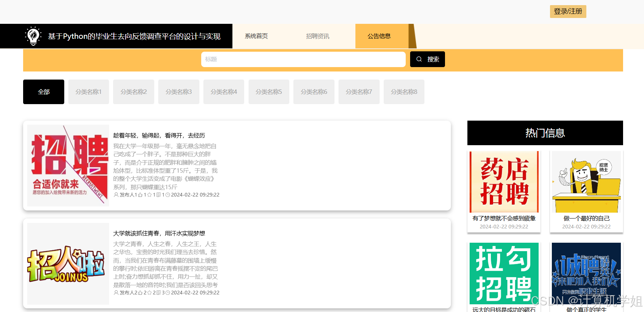
Task: Click the thumbs-up icon on the 趁着年轻 post
Action: [x=140, y=195]
